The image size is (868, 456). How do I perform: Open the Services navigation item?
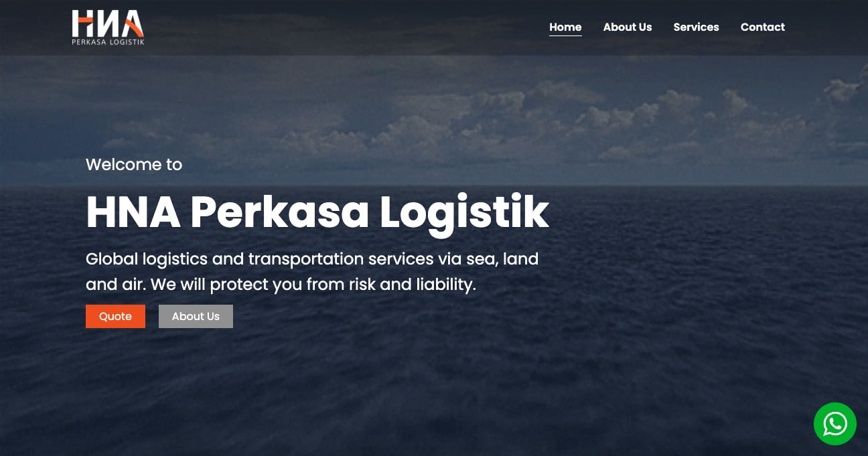coord(696,27)
